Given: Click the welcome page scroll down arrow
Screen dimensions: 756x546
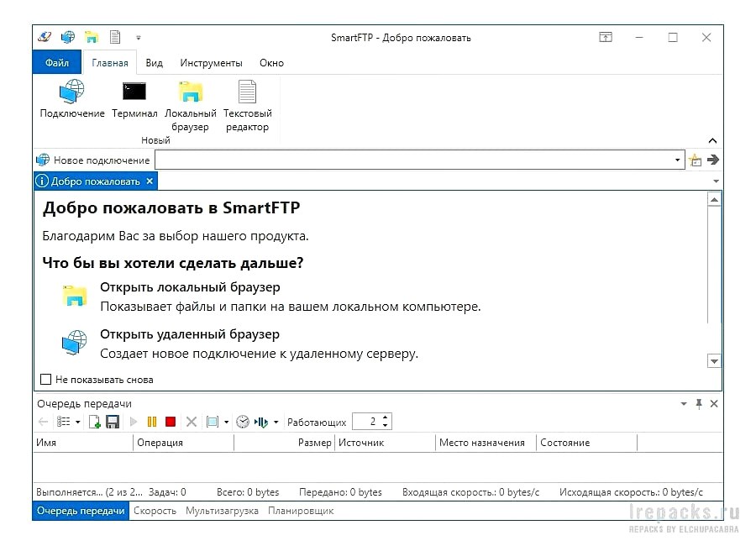Looking at the screenshot, I should pyautogui.click(x=715, y=361).
